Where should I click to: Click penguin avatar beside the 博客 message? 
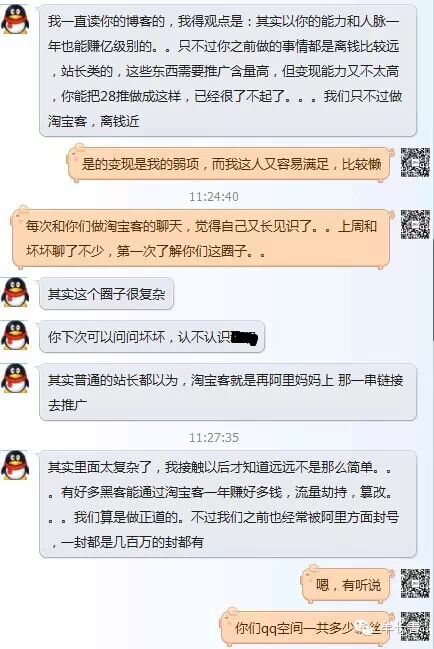(x=15, y=19)
